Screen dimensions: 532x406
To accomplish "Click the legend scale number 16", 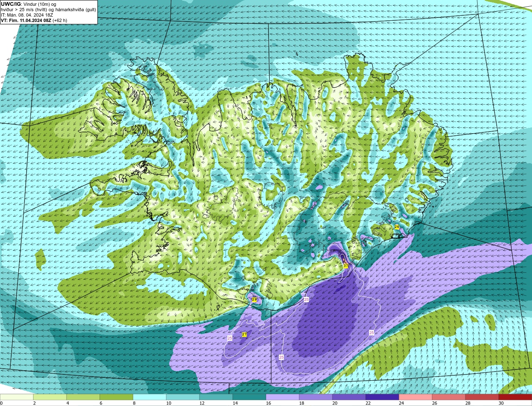I will [268, 403].
